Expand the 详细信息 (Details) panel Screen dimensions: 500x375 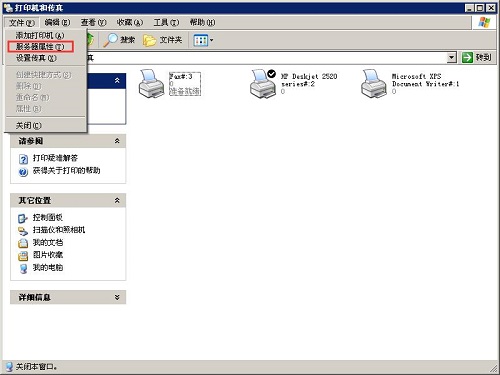(117, 297)
